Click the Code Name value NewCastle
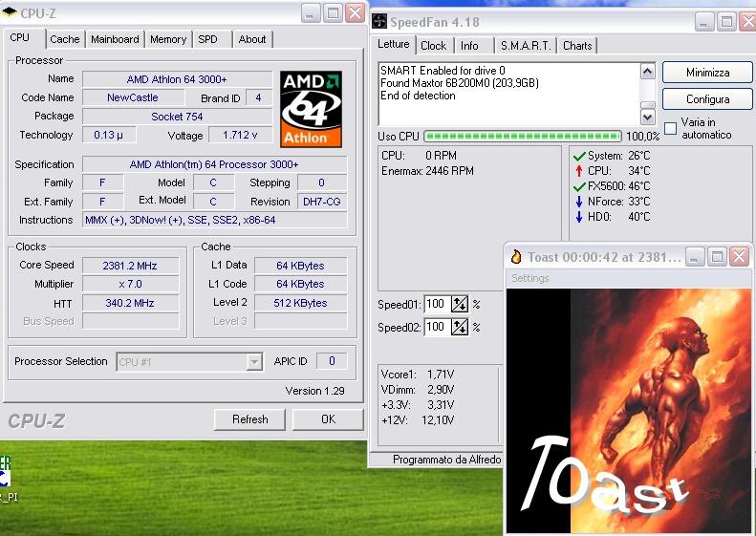Screen dimensions: 756x536 [133, 97]
